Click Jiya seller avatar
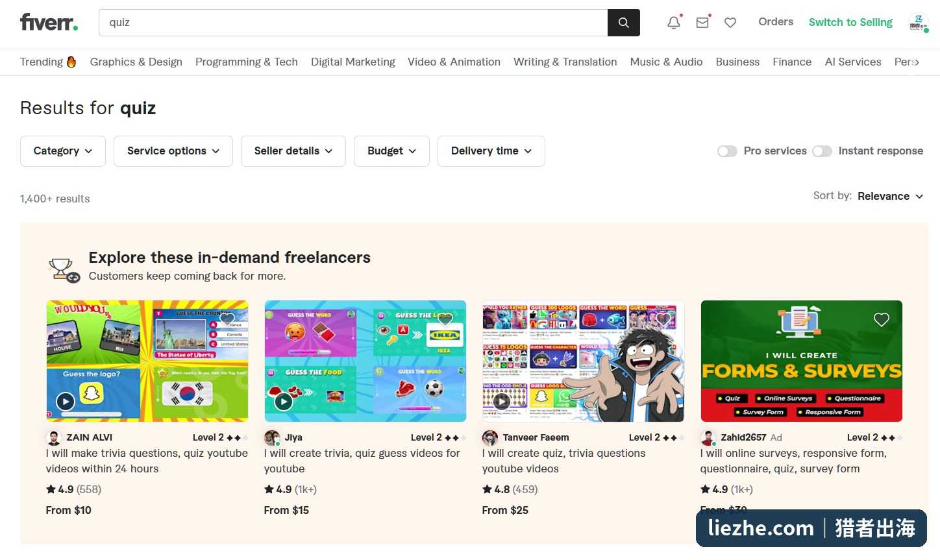940x560 pixels. 272,437
